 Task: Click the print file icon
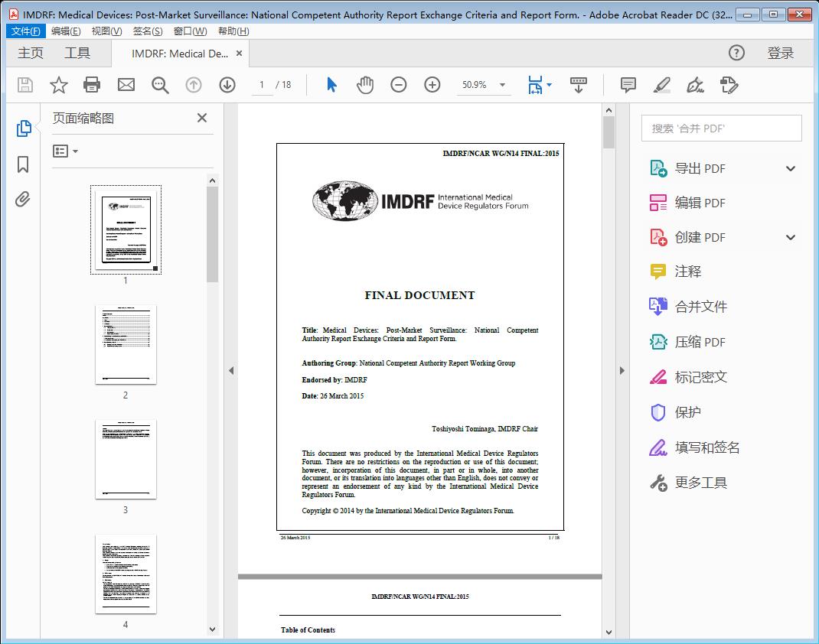tap(92, 85)
